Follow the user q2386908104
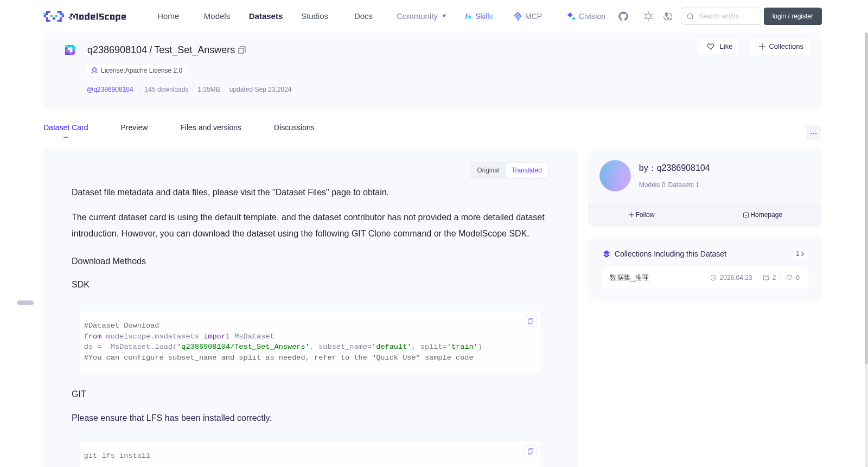Image resolution: width=868 pixels, height=467 pixels. (642, 215)
